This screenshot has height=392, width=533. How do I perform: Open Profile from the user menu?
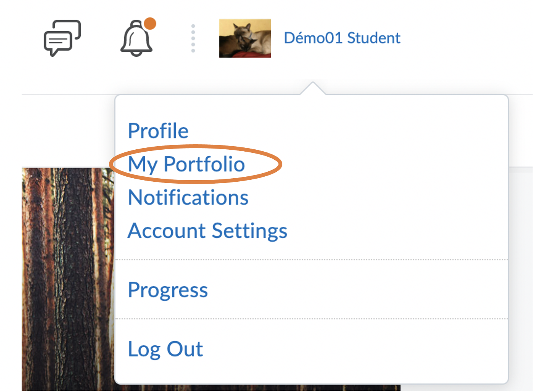158,131
